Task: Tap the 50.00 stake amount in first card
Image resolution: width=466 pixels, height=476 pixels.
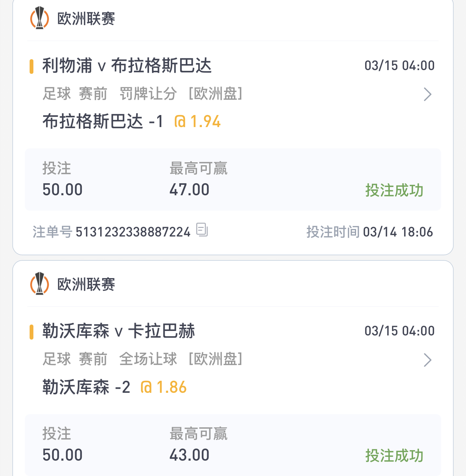Action: [62, 190]
